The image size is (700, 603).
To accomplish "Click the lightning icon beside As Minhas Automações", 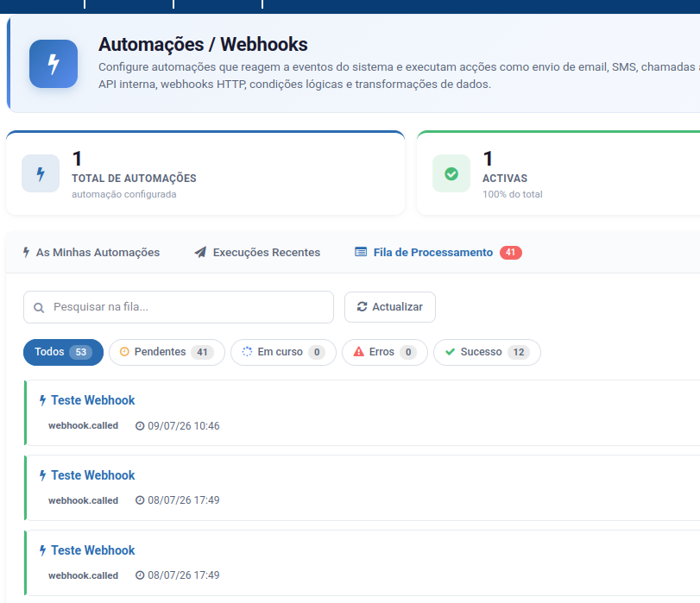I will click(x=27, y=252).
